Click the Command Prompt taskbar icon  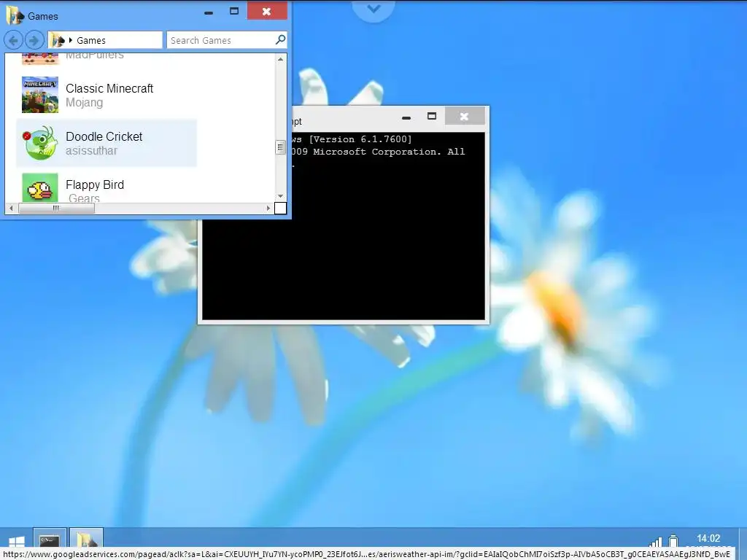(50, 538)
